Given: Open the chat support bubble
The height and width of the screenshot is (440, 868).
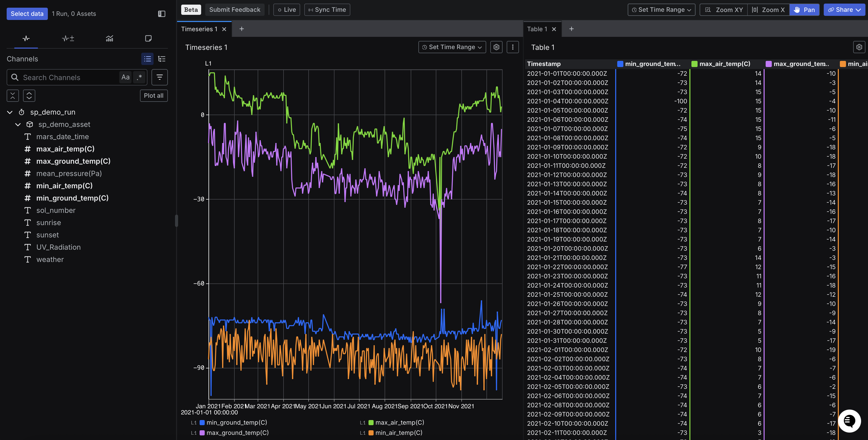Looking at the screenshot, I should click(849, 421).
